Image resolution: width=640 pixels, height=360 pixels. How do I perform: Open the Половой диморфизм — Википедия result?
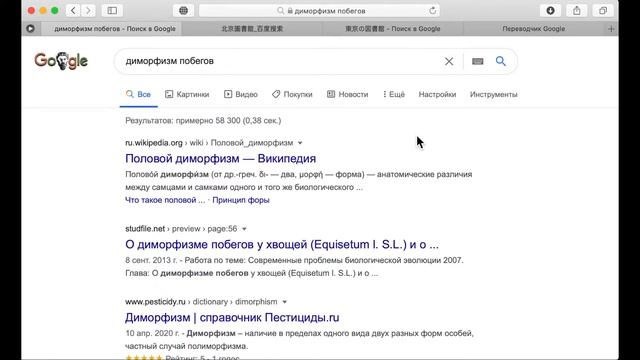point(220,158)
